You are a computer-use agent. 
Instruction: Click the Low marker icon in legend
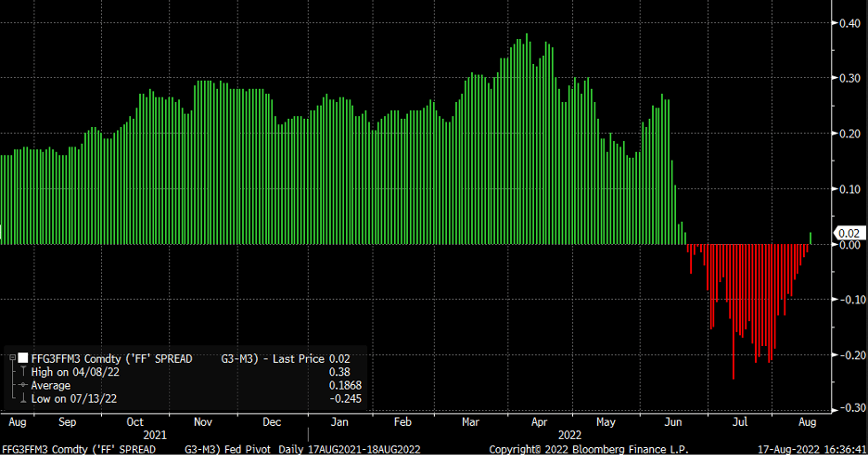pos(22,399)
